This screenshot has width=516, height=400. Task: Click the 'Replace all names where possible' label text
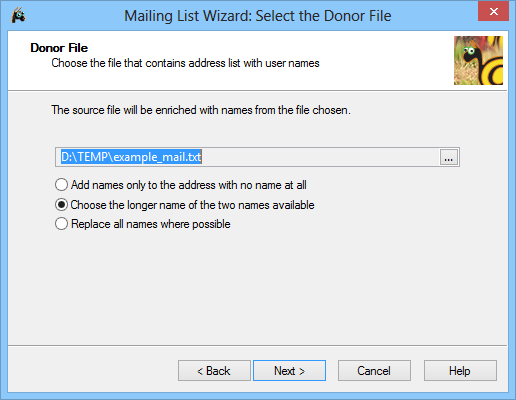151,224
